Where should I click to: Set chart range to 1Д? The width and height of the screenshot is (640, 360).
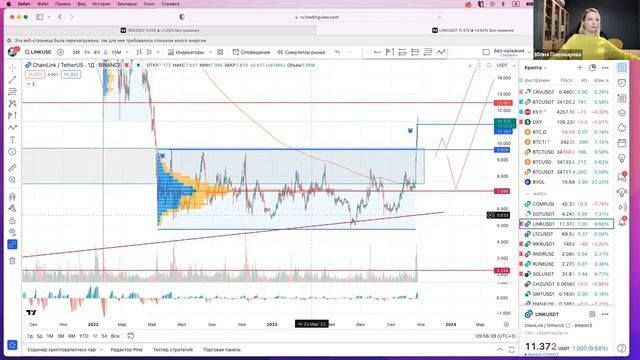30,336
